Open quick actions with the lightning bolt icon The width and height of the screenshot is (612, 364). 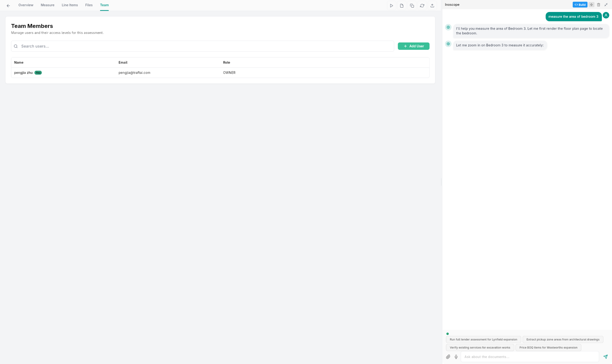tap(591, 5)
